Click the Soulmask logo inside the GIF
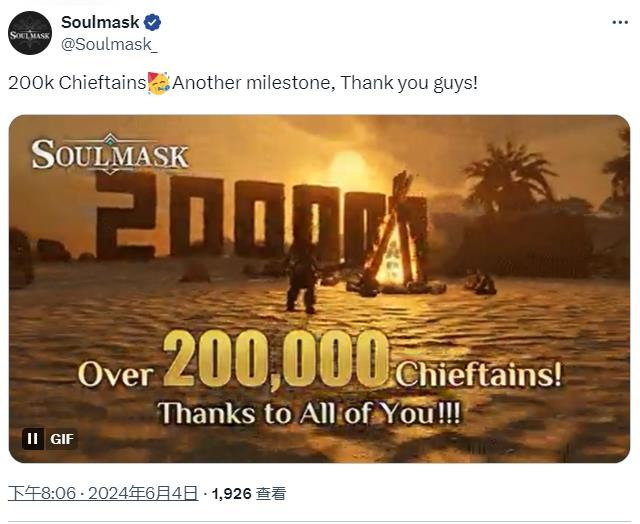 point(109,155)
